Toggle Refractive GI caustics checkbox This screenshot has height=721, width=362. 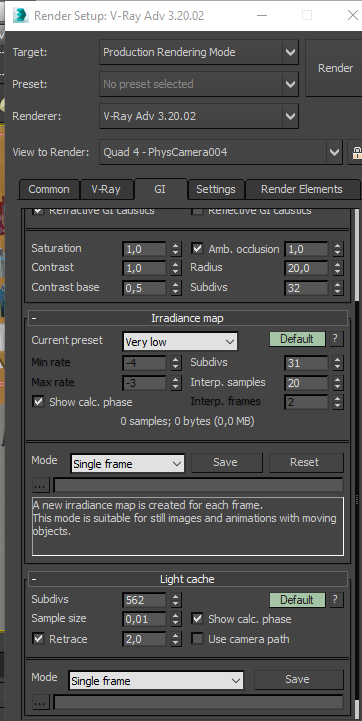click(x=39, y=211)
